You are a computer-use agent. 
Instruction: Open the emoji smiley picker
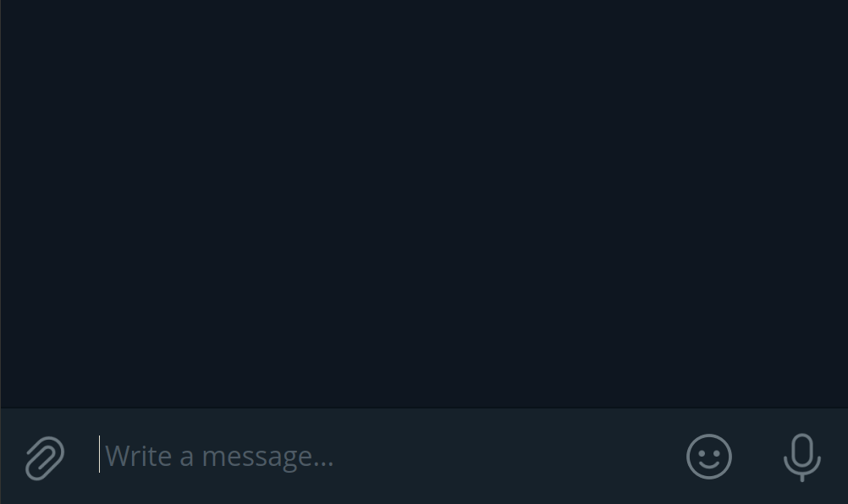(x=709, y=457)
